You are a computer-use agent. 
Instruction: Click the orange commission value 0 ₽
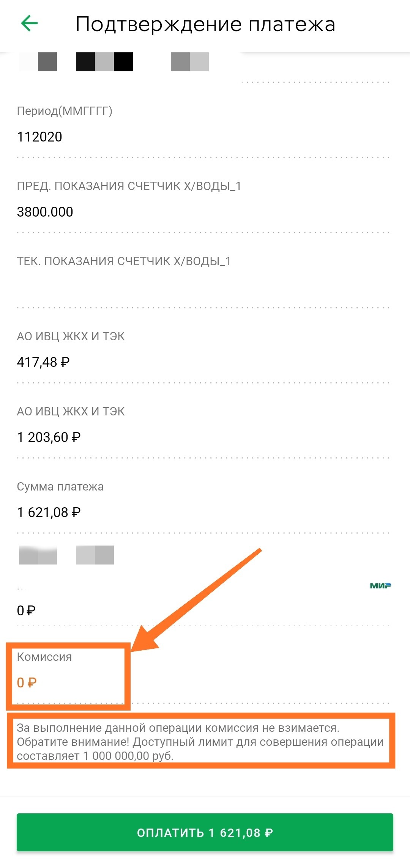point(27,682)
